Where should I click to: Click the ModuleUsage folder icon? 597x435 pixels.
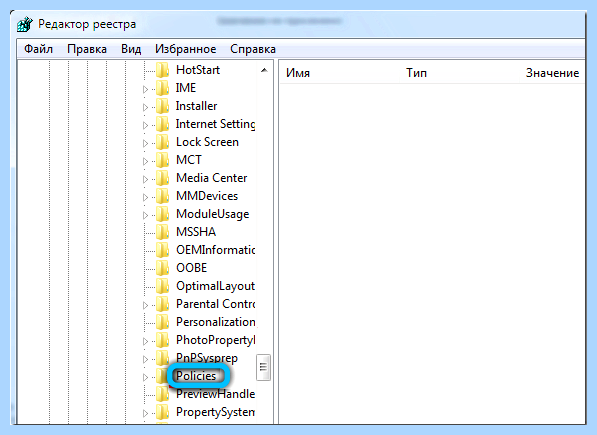(x=163, y=214)
